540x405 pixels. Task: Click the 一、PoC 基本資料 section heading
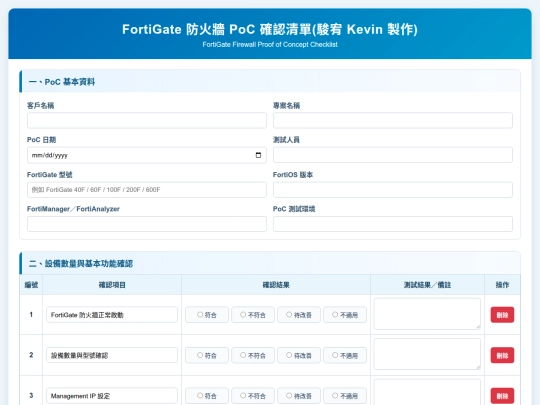(62, 82)
